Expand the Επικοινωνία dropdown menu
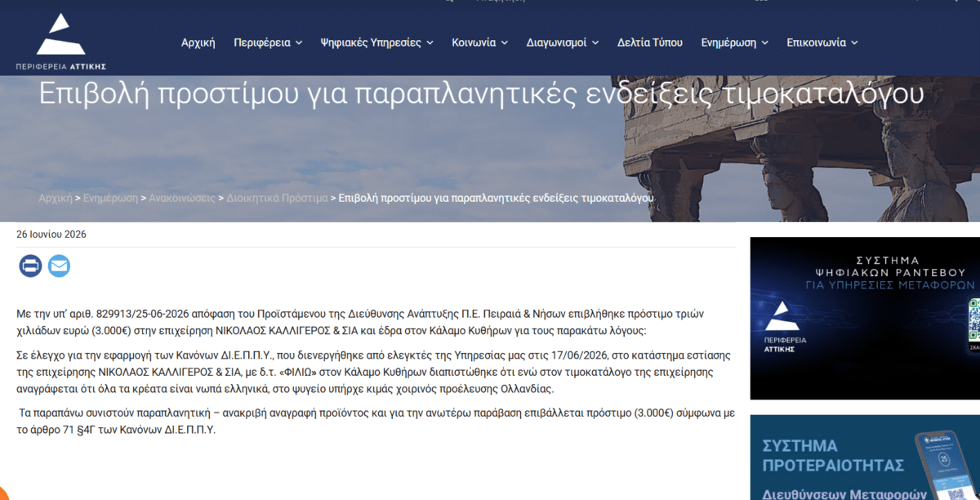 822,42
